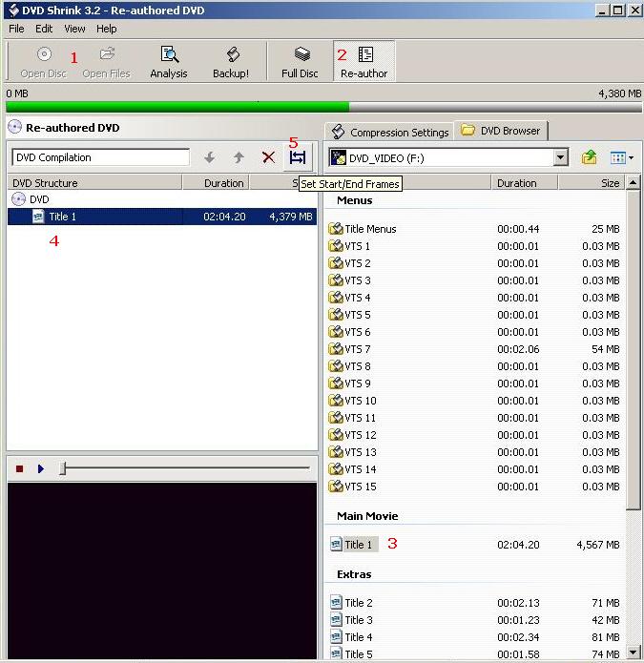Click the green disc size usage bar
644x663 pixels.
(x=177, y=107)
